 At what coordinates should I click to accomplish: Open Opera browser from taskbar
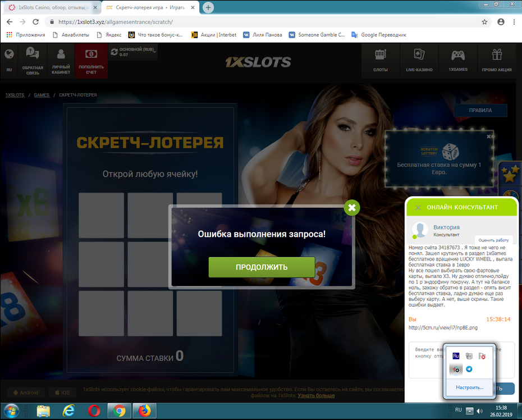[x=94, y=411]
